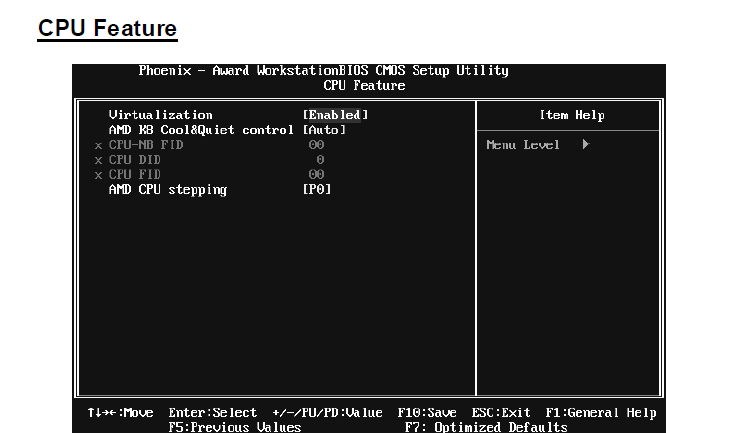Click the x marker beside CPU FID
734x433 pixels.
pos(98,175)
